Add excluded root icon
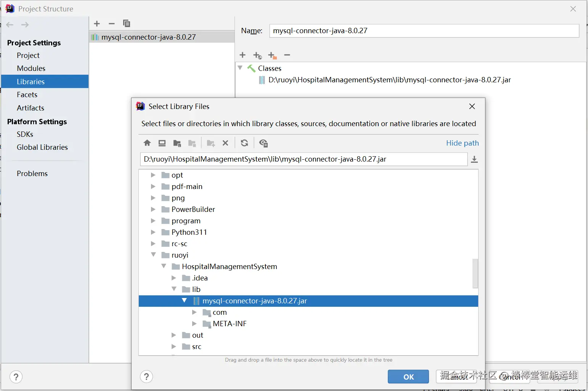This screenshot has width=588, height=391. tap(272, 55)
